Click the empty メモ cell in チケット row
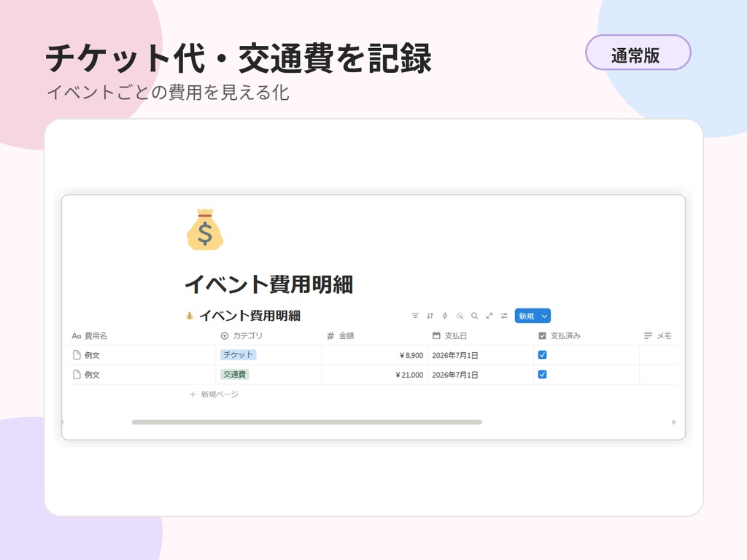The image size is (747, 560). click(x=659, y=355)
